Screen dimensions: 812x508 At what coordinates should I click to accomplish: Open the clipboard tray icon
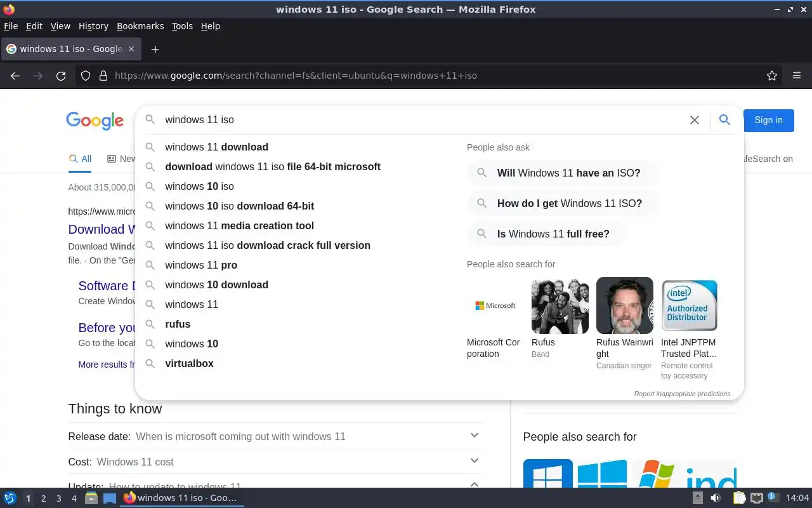pyautogui.click(x=739, y=498)
